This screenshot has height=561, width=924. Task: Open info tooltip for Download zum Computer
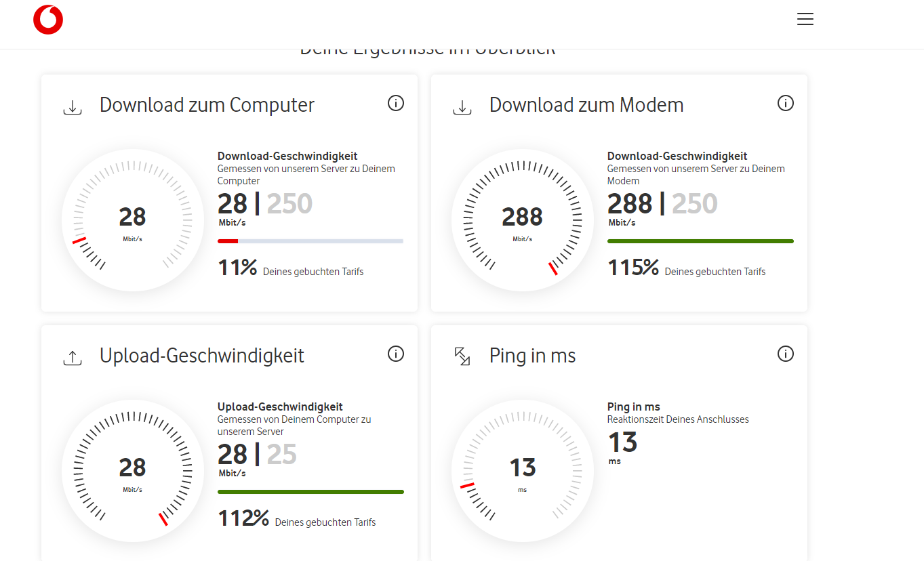[395, 103]
